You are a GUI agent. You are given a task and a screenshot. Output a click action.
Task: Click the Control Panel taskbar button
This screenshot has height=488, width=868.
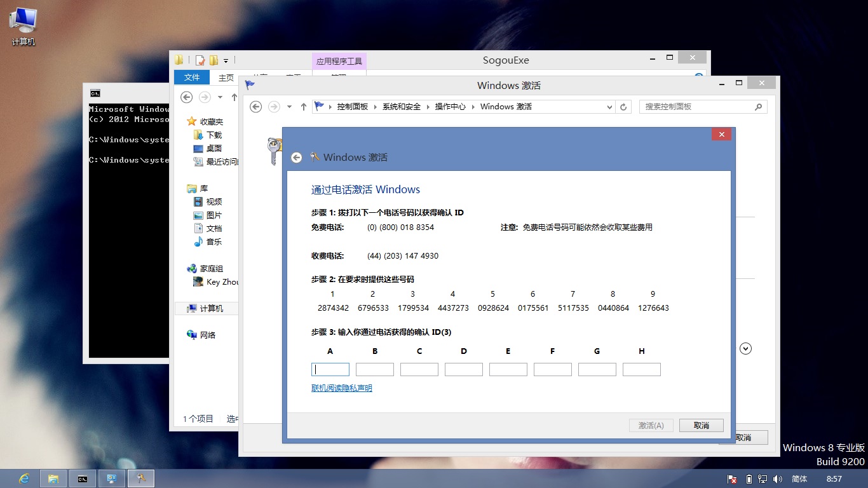pyautogui.click(x=112, y=478)
